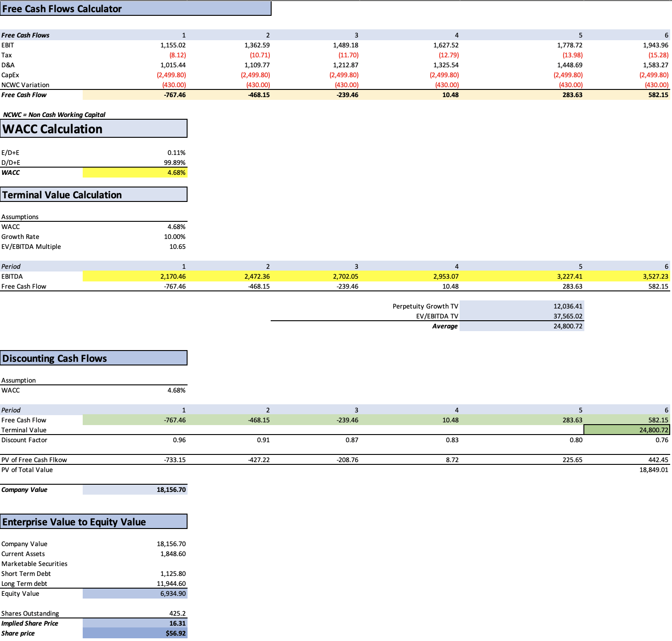Click the Growth Rate value 10.00%
The height and width of the screenshot is (641, 672).
pyautogui.click(x=174, y=237)
